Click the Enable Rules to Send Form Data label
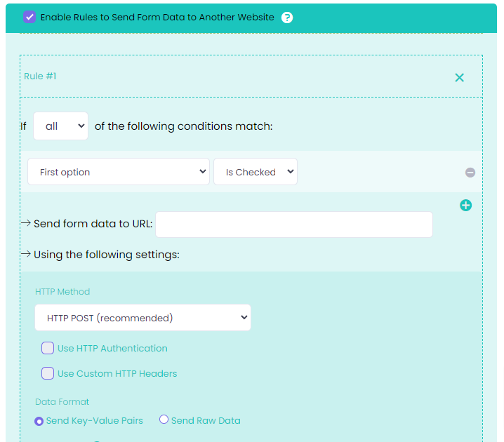Viewport: 504px width, 442px height. pyautogui.click(x=157, y=17)
